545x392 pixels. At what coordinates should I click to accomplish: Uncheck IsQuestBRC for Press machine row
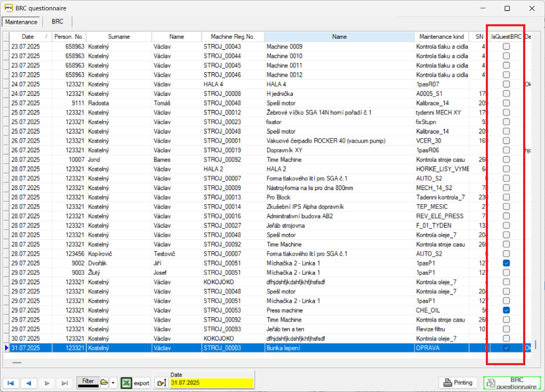pyautogui.click(x=507, y=310)
